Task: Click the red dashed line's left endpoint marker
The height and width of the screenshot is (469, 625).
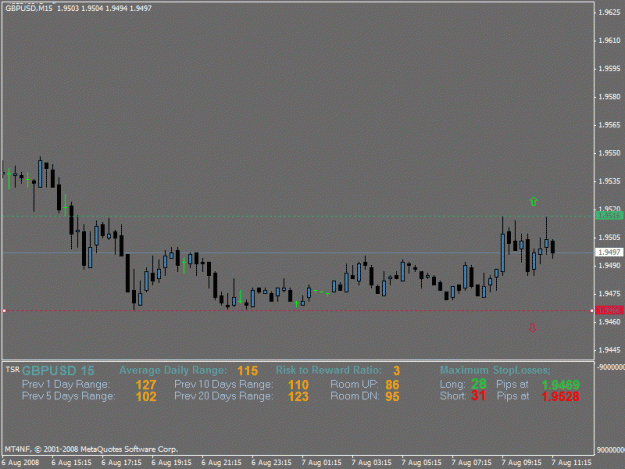Action: pyautogui.click(x=4, y=310)
